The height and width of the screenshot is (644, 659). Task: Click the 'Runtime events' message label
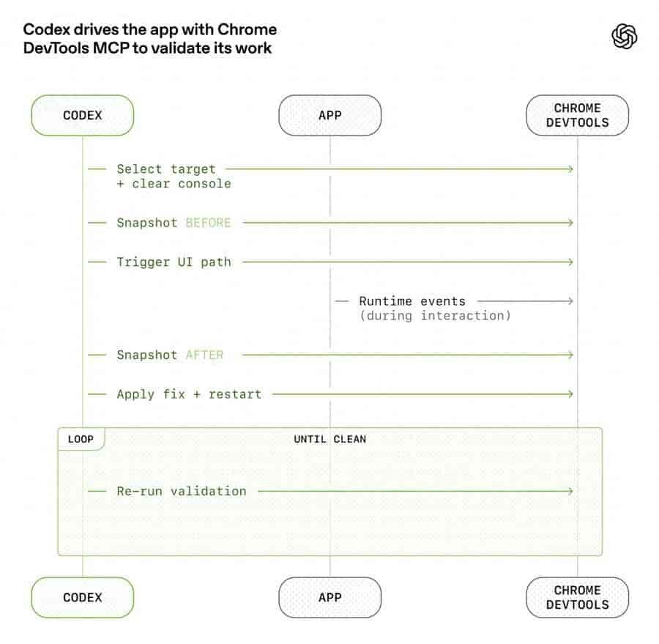pos(412,301)
